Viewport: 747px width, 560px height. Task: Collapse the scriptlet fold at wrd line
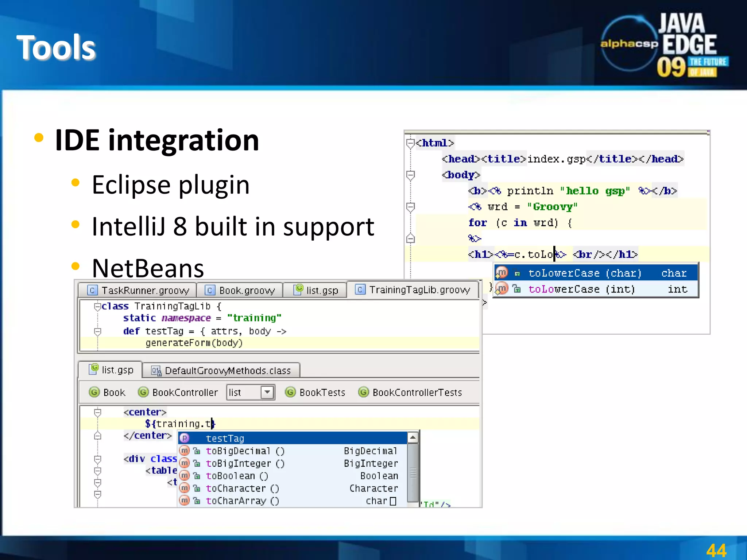(x=411, y=207)
